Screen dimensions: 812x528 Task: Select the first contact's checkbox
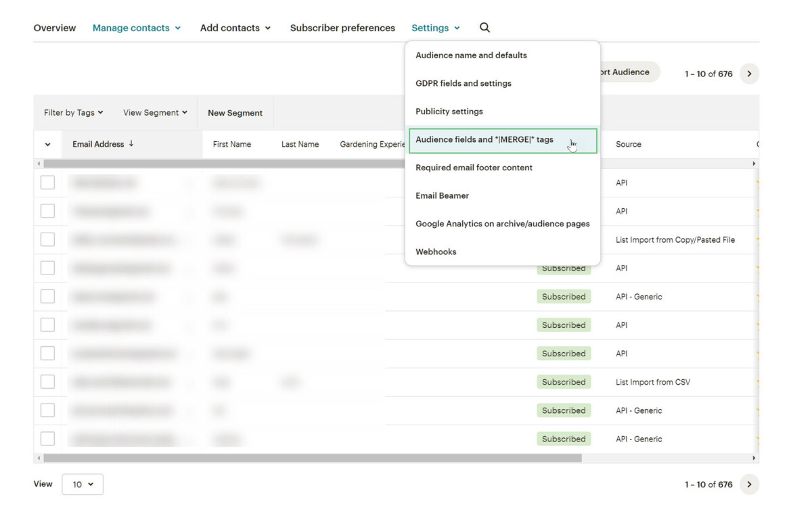48,182
